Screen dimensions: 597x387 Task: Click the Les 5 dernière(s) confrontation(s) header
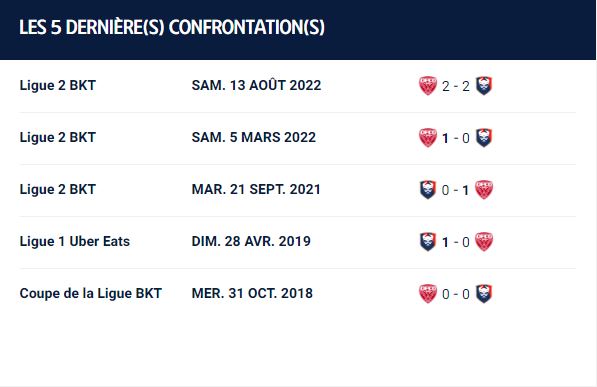click(x=172, y=27)
